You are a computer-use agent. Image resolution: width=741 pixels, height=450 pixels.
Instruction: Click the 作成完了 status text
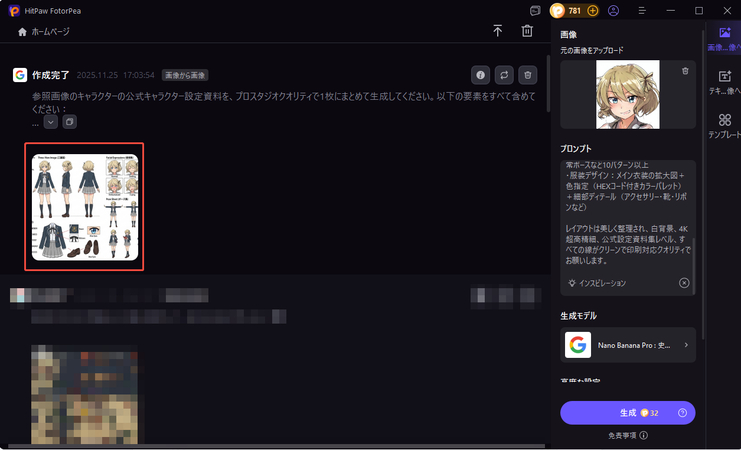(x=51, y=75)
